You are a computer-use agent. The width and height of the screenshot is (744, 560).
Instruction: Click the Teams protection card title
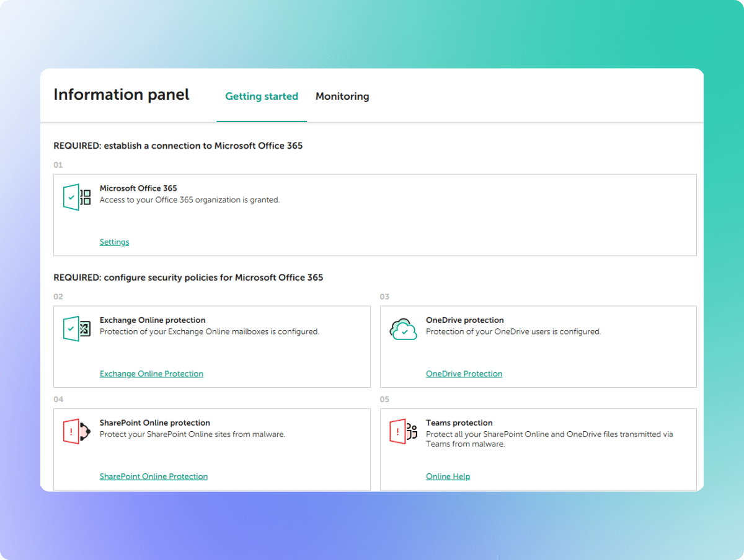(459, 423)
